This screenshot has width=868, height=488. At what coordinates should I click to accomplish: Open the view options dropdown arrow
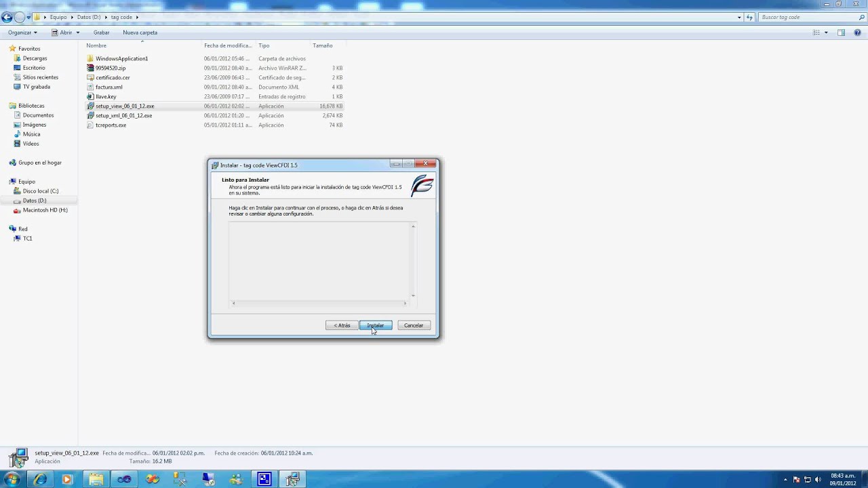tap(826, 33)
